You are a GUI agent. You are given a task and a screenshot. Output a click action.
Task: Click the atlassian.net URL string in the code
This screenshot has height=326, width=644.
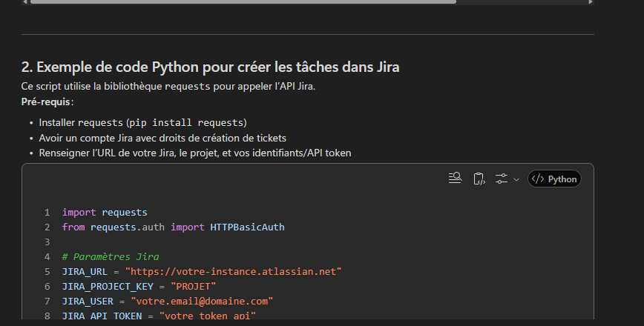[x=233, y=272]
